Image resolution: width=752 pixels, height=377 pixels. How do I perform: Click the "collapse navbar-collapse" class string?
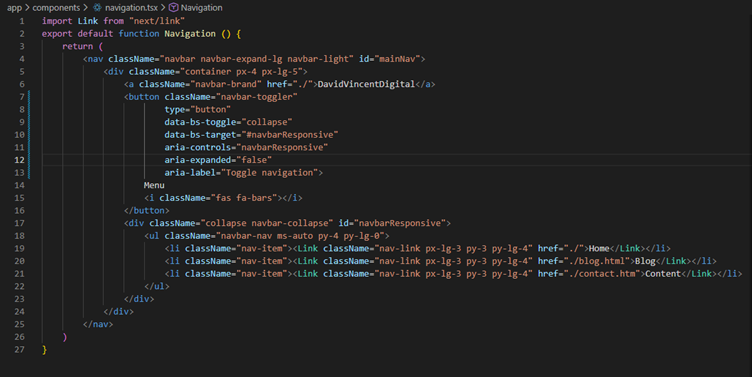pos(267,223)
